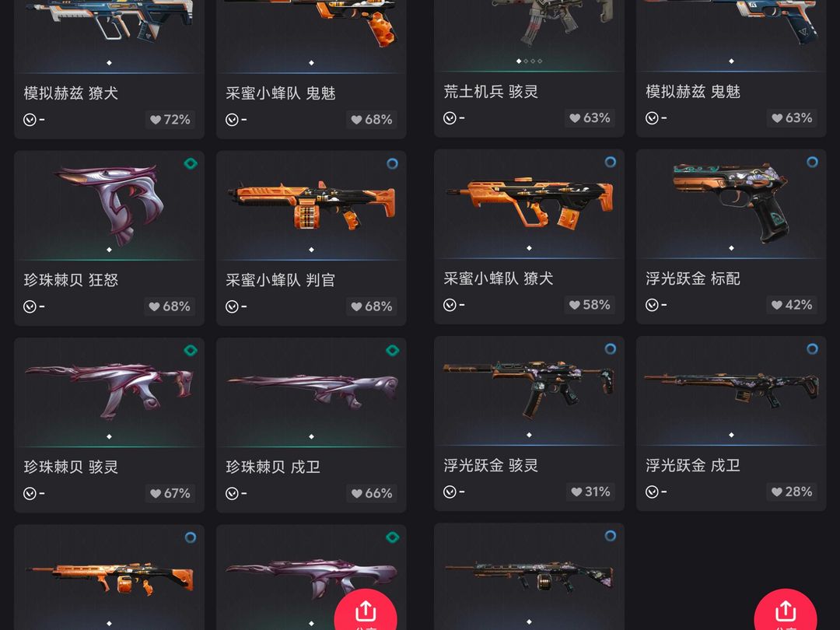
Task: Click the VP price icon under 模拟赫兹 獠犬
Action: (x=30, y=120)
